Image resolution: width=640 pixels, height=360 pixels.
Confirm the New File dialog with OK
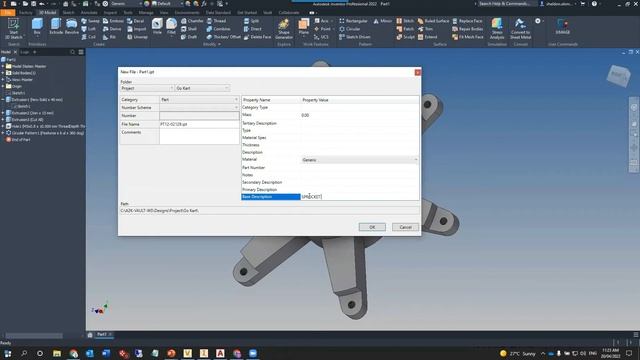pos(372,227)
